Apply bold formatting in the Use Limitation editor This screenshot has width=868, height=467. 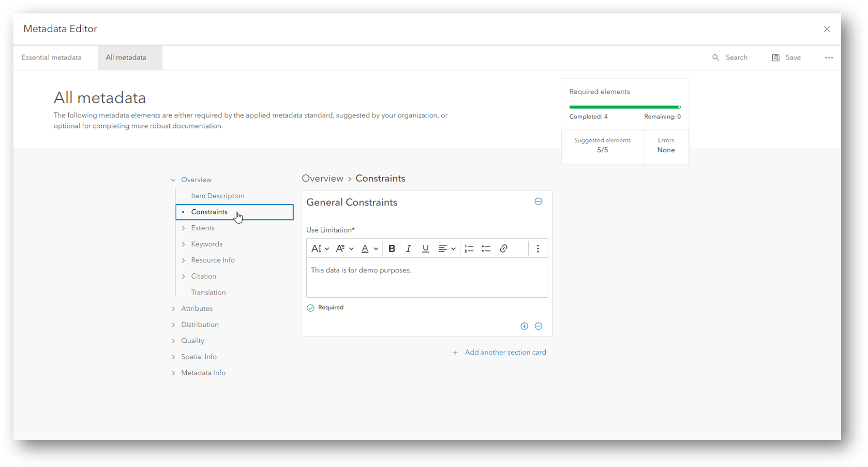[x=392, y=248]
